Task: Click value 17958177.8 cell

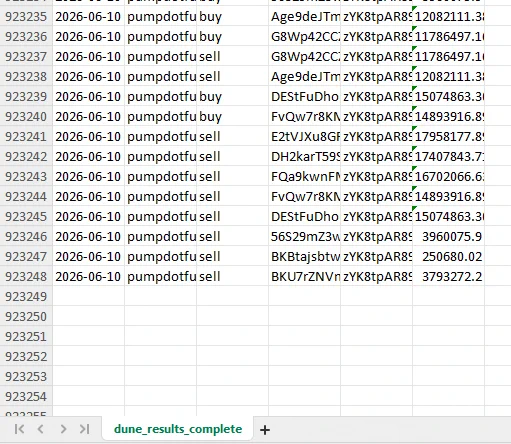Action: (x=448, y=136)
